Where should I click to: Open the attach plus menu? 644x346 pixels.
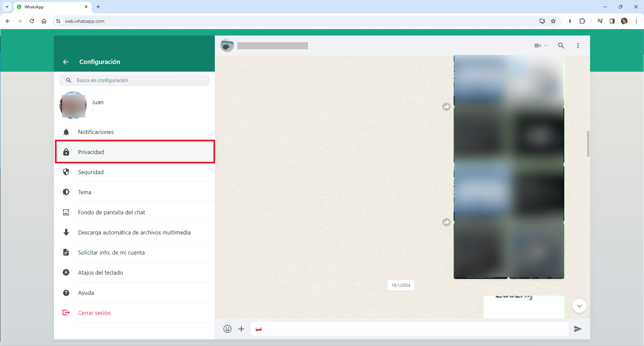tap(241, 329)
